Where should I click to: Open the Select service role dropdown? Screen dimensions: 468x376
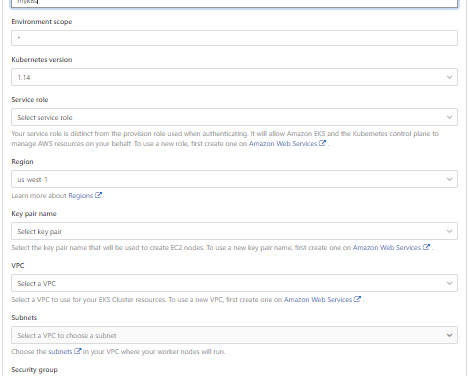(234, 117)
